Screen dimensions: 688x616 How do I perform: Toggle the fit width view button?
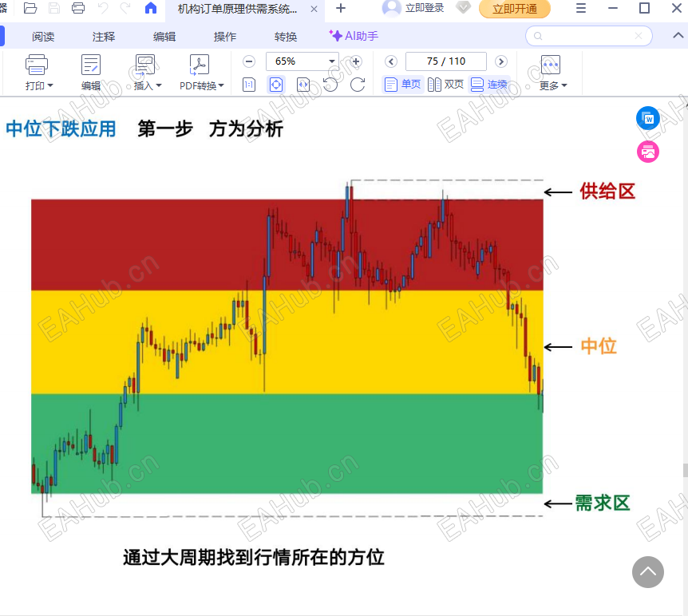[x=303, y=85]
